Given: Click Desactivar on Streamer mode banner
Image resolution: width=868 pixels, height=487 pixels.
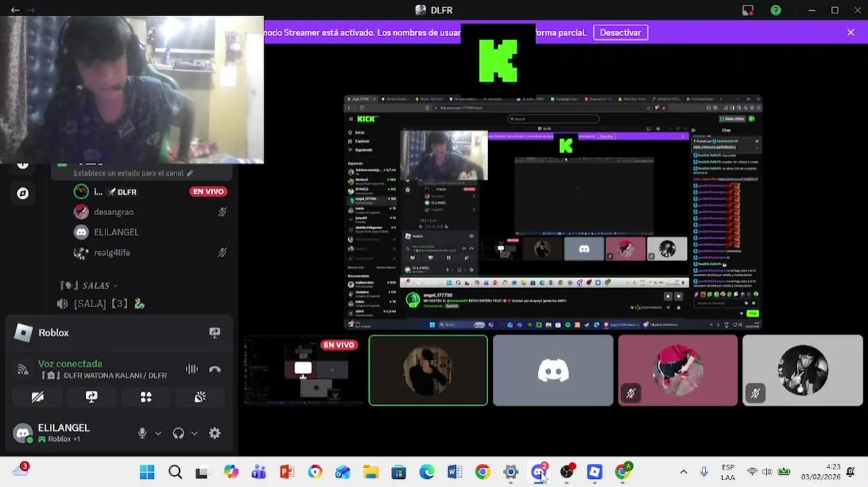Looking at the screenshot, I should click(x=621, y=32).
